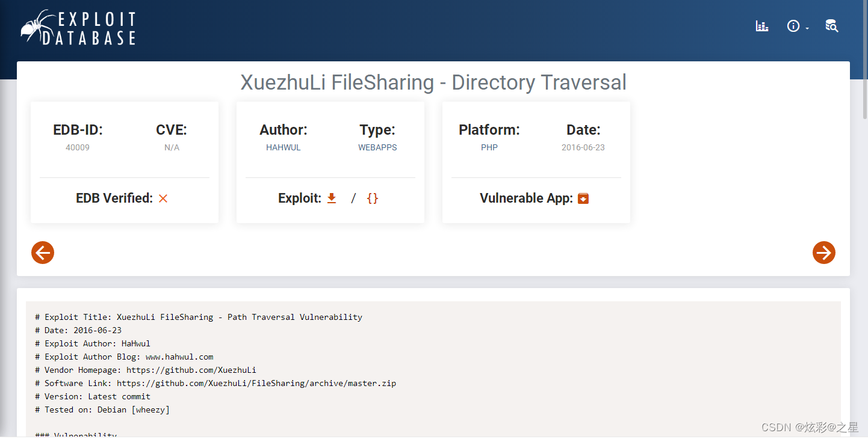Open the search database icon

(831, 26)
